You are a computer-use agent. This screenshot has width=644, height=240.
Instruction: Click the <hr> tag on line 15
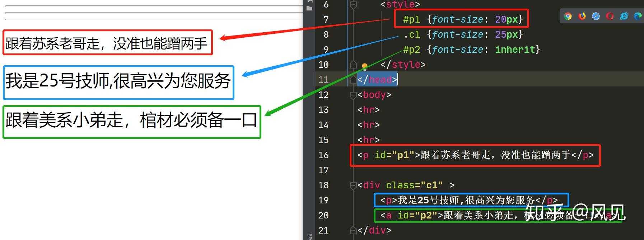pyautogui.click(x=369, y=140)
